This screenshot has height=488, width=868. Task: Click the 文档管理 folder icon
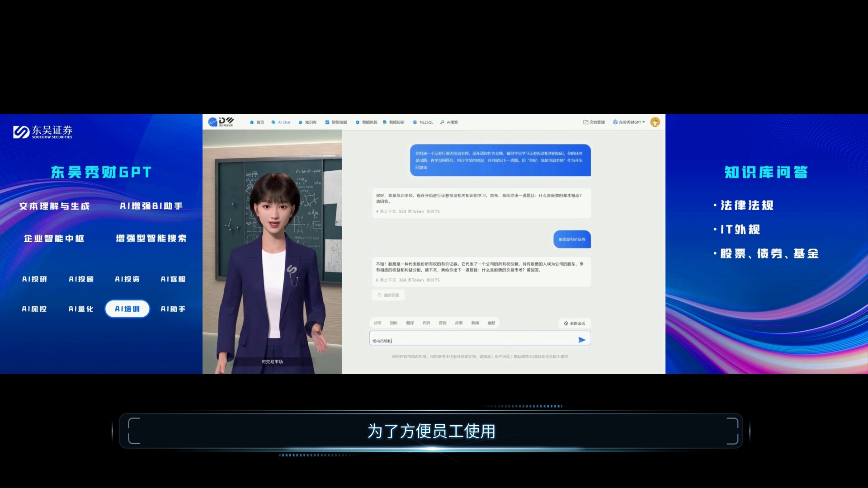click(x=585, y=122)
